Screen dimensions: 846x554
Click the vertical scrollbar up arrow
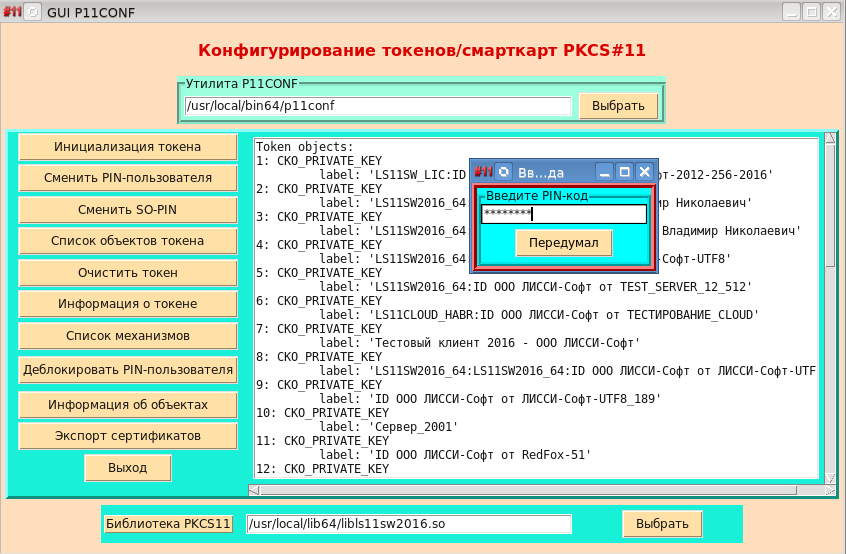(830, 138)
